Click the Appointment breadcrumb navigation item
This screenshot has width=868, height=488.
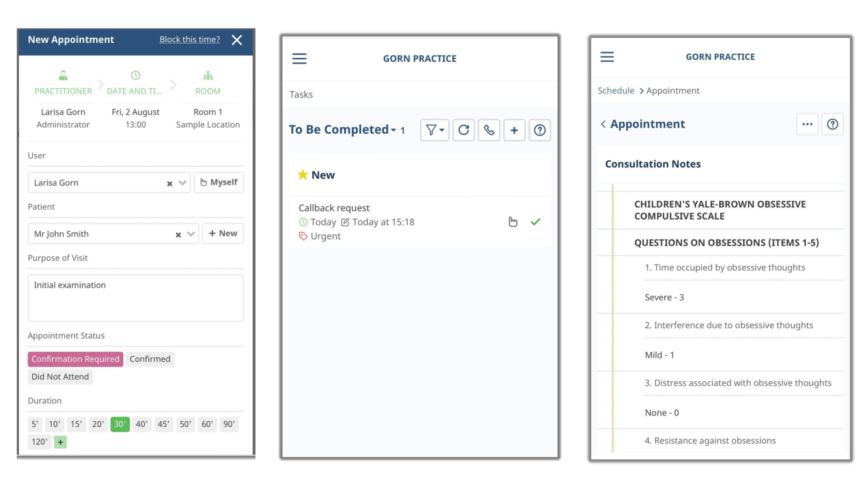click(x=672, y=91)
